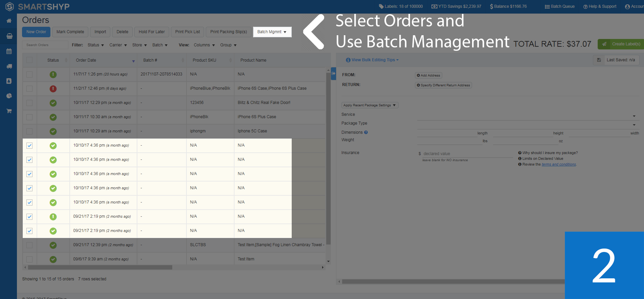Click the SmartShyp logo icon
Viewport: 644px width, 299px height.
click(9, 6)
